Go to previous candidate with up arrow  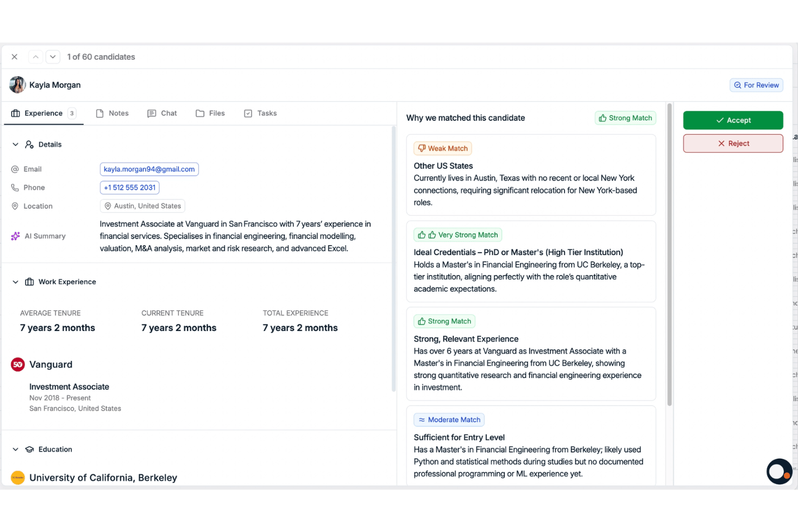pyautogui.click(x=36, y=57)
